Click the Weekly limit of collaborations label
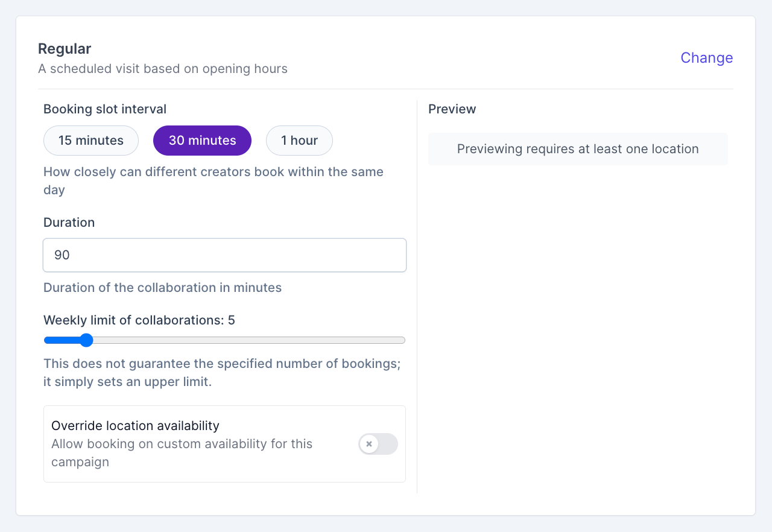The width and height of the screenshot is (772, 532). 139,320
